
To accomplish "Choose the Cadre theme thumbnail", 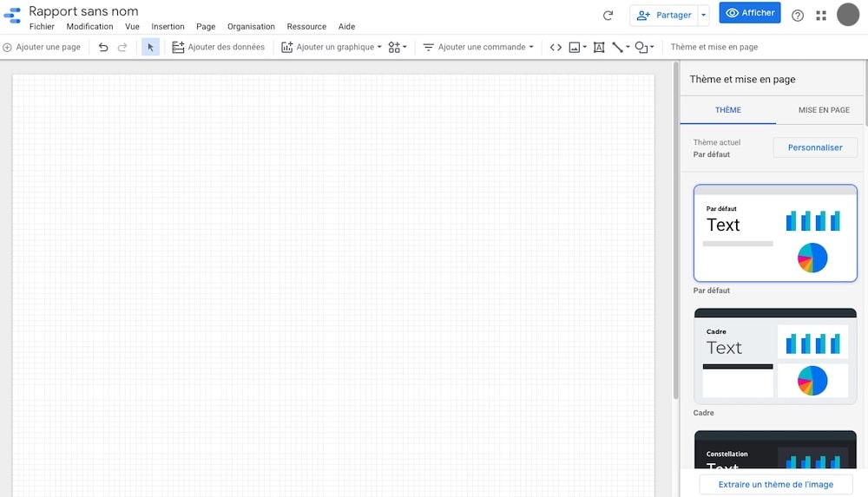I will [x=775, y=356].
